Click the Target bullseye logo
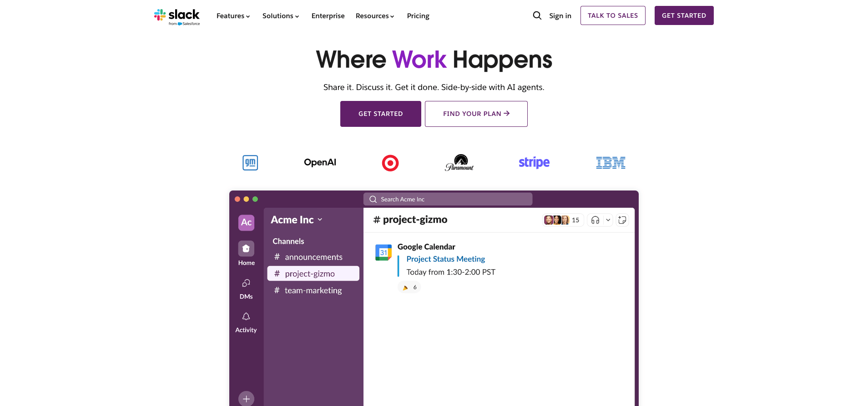The width and height of the screenshot is (868, 406). pyautogui.click(x=390, y=163)
